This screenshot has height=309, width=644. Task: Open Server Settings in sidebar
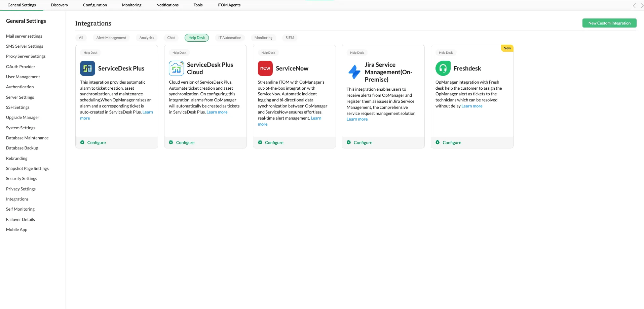(20, 97)
